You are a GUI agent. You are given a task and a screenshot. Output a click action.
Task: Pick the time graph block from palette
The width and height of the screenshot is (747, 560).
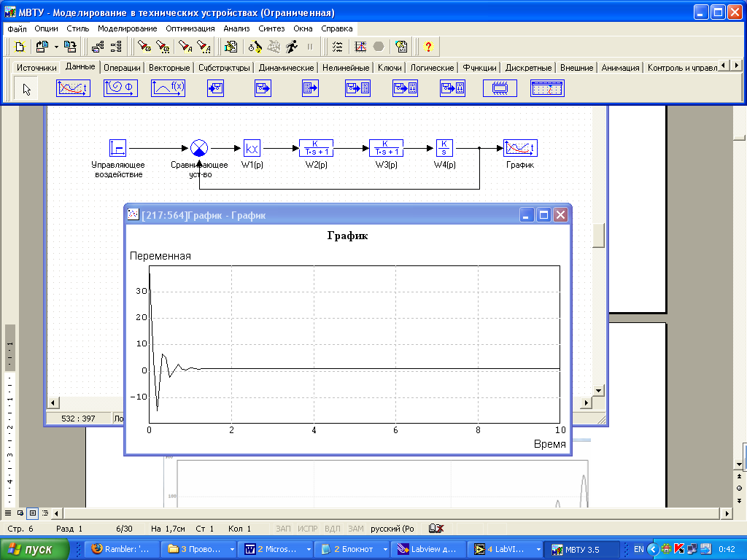[x=73, y=88]
